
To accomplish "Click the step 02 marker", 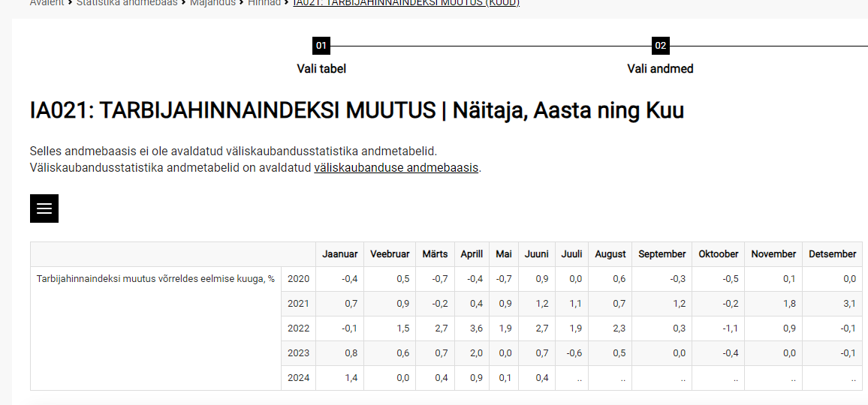I will point(661,46).
